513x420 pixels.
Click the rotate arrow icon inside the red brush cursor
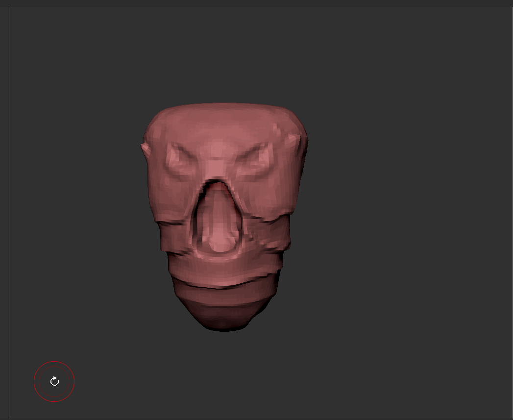(x=54, y=381)
